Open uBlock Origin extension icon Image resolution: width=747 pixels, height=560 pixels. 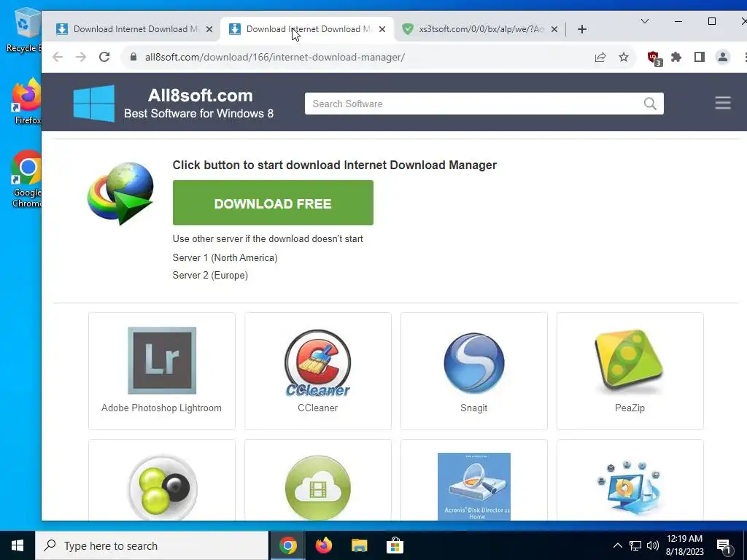coord(654,58)
